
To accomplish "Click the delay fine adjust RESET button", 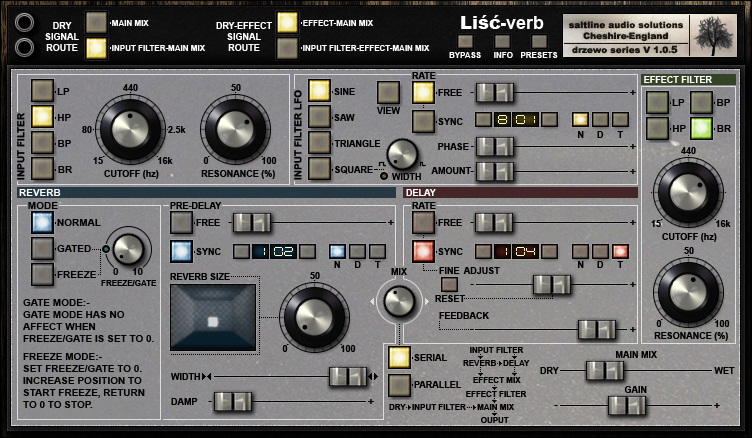I will 449,284.
